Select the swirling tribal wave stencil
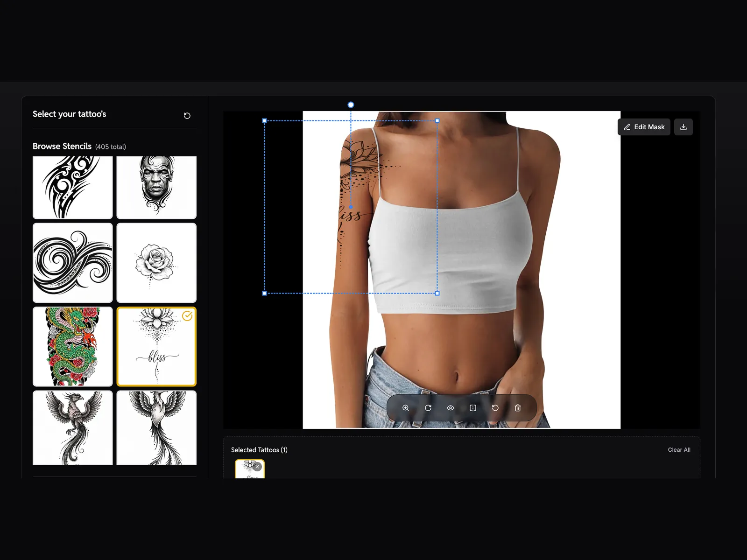The image size is (747, 560). pyautogui.click(x=73, y=263)
